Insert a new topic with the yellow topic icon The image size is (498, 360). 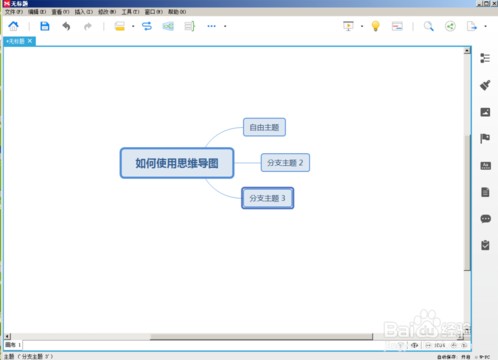tap(120, 26)
